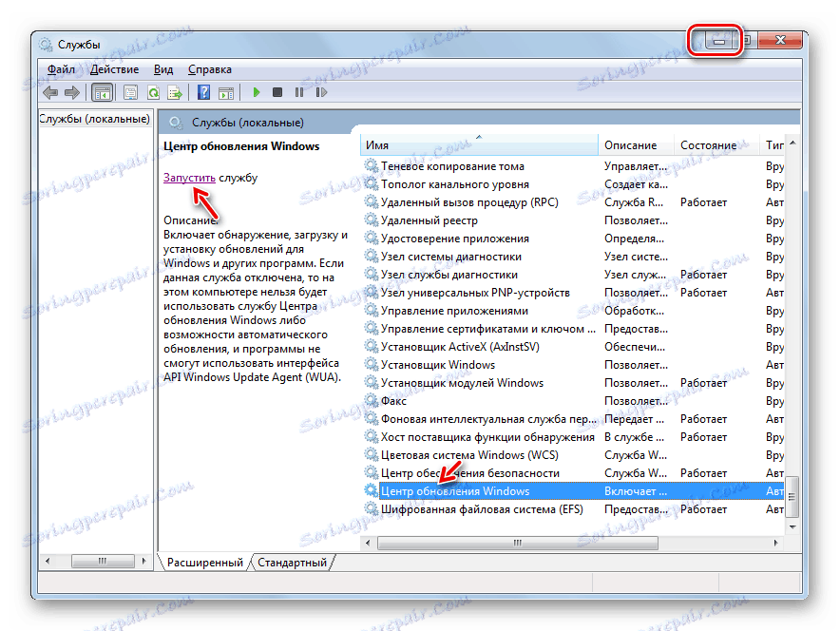The height and width of the screenshot is (631, 840).
Task: Click gear icon of Управление приложениями
Action: point(372,310)
